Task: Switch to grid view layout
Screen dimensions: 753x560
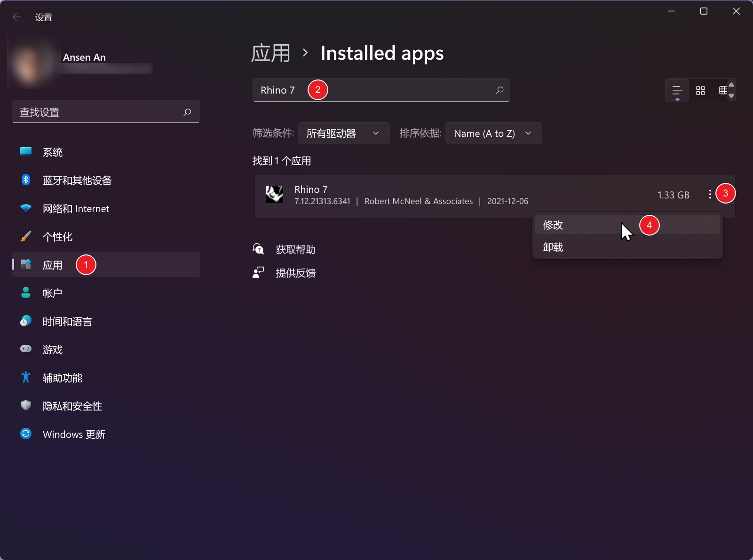Action: point(700,90)
